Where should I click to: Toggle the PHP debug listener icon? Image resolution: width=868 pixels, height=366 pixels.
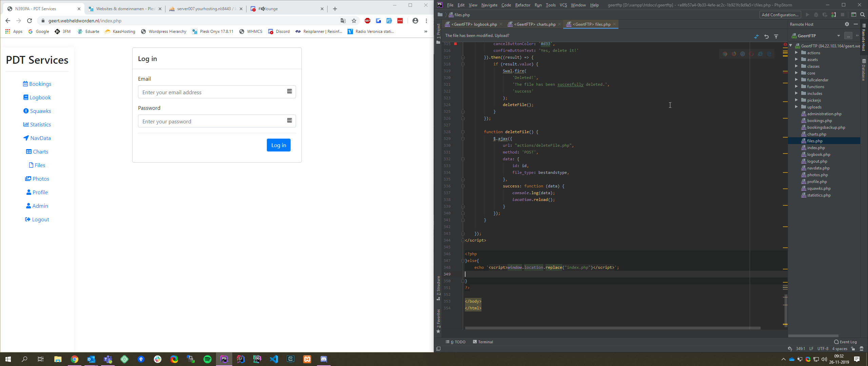tap(833, 15)
